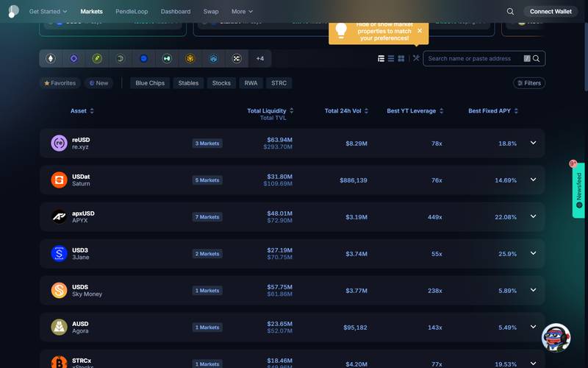The image size is (588, 368).
Task: Open the Pepe support chat avatar
Action: pyautogui.click(x=556, y=338)
